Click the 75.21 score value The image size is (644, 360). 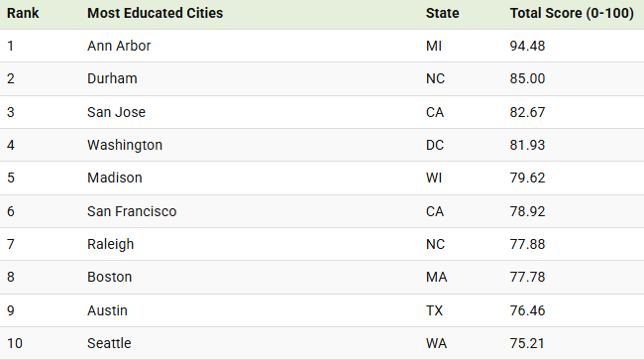point(527,343)
